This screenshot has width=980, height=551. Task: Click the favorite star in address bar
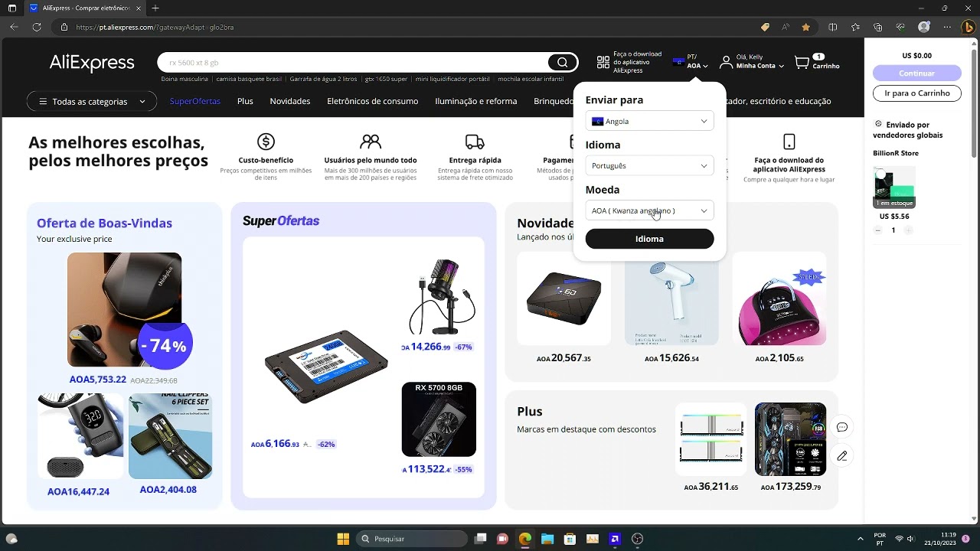[x=806, y=27]
